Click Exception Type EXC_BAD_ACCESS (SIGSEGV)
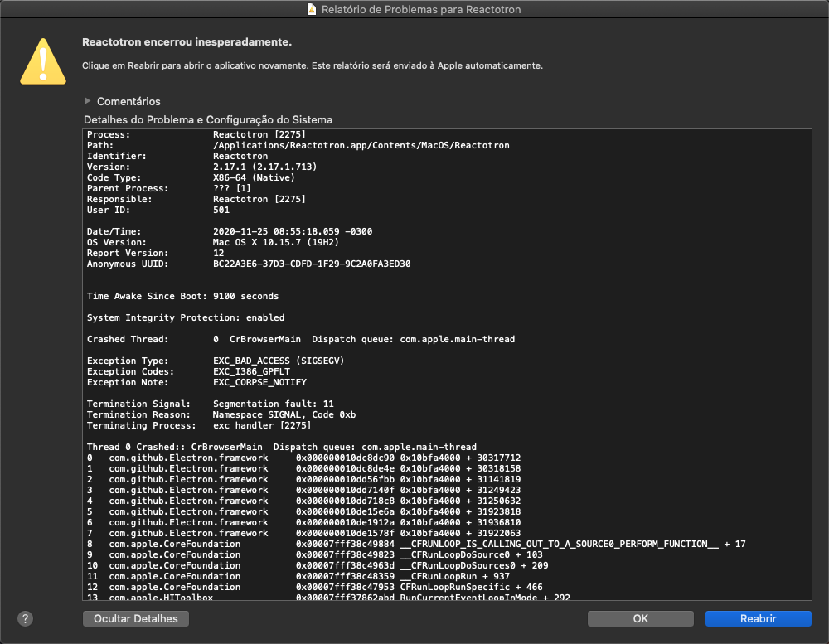The height and width of the screenshot is (644, 829). click(216, 361)
